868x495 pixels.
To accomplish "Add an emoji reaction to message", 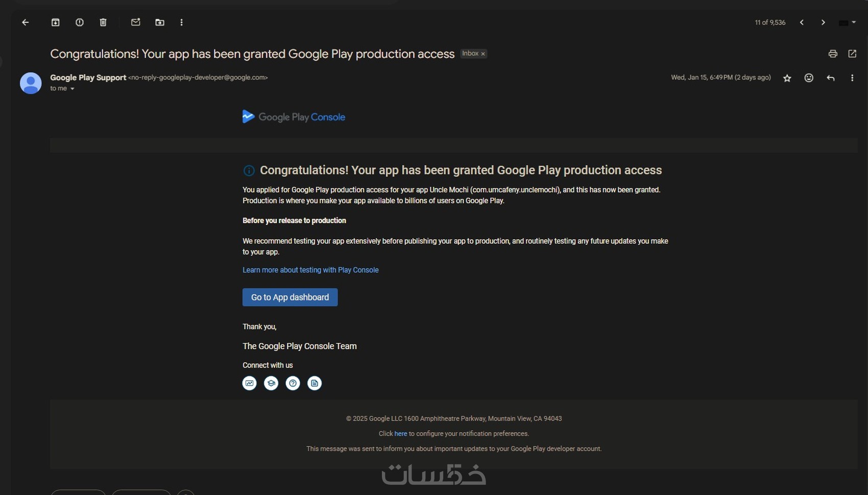I will click(x=809, y=78).
